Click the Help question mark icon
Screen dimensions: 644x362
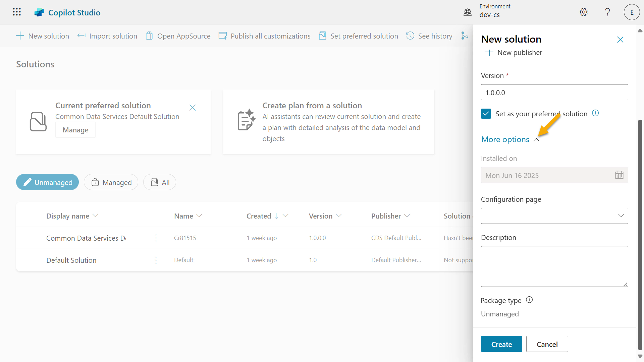pyautogui.click(x=607, y=12)
